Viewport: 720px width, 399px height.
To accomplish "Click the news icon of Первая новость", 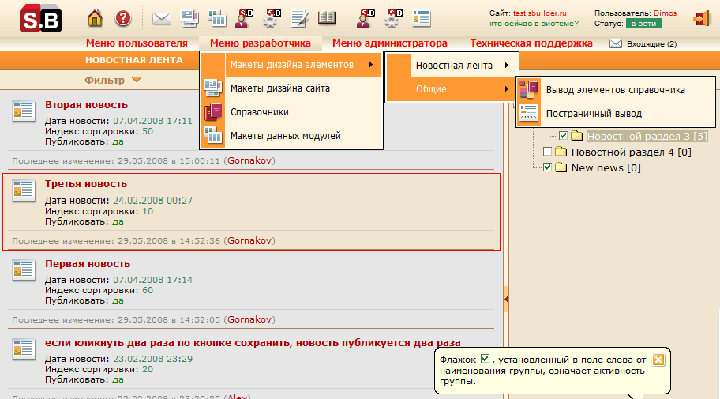I will 23,270.
